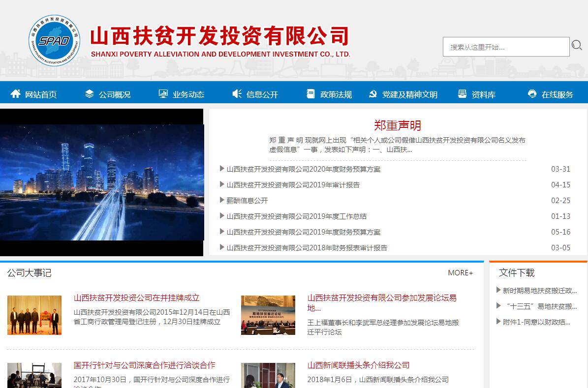Click MORE+ in 公司大事记 section
588x388 pixels.
coord(460,273)
